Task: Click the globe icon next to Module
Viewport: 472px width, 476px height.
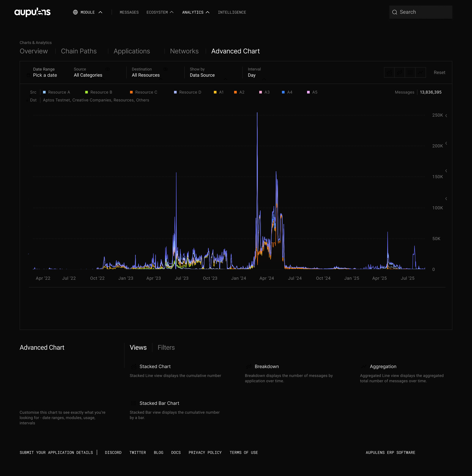Action: [x=75, y=12]
